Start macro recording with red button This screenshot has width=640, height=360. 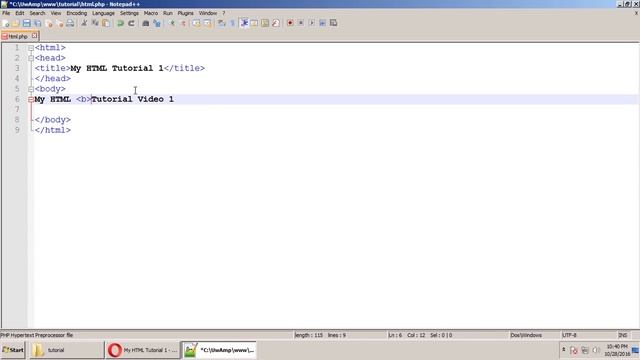290,23
